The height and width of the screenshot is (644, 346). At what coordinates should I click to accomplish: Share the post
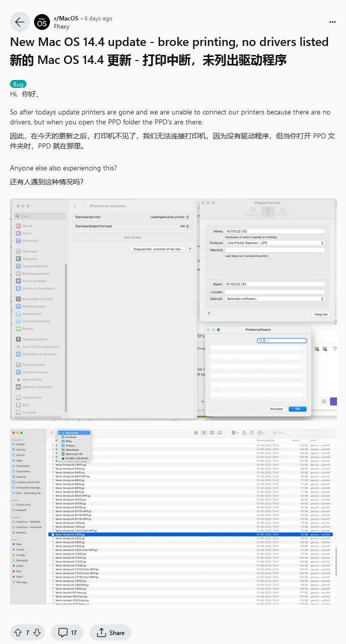tap(110, 633)
